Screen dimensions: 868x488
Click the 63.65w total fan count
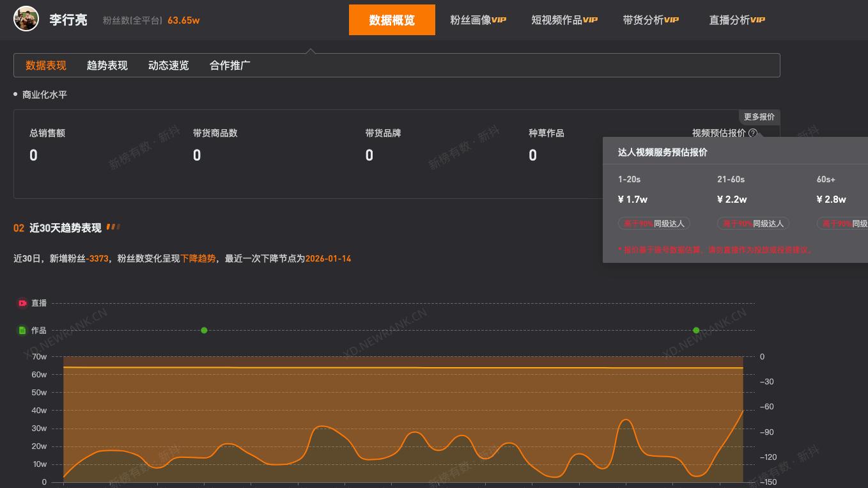(x=184, y=20)
